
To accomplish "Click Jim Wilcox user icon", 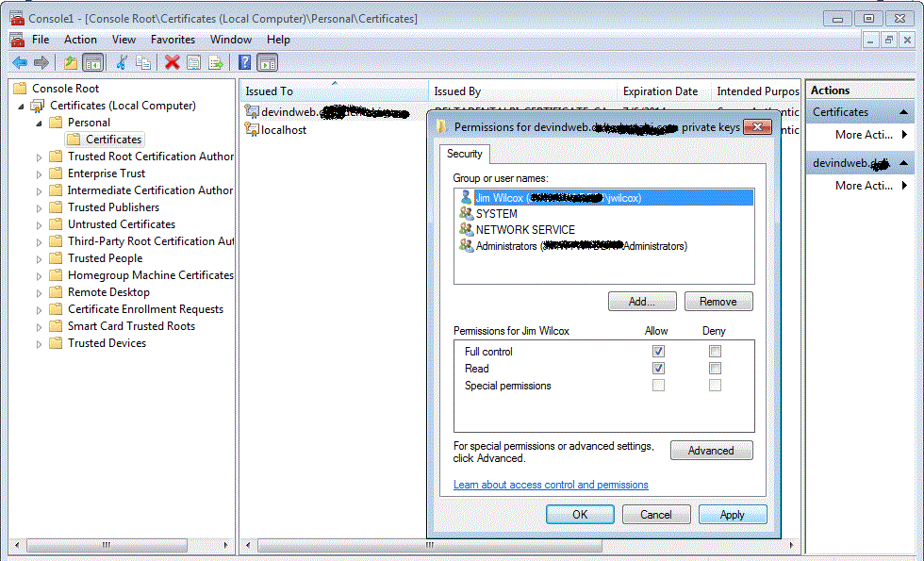I will tap(466, 197).
